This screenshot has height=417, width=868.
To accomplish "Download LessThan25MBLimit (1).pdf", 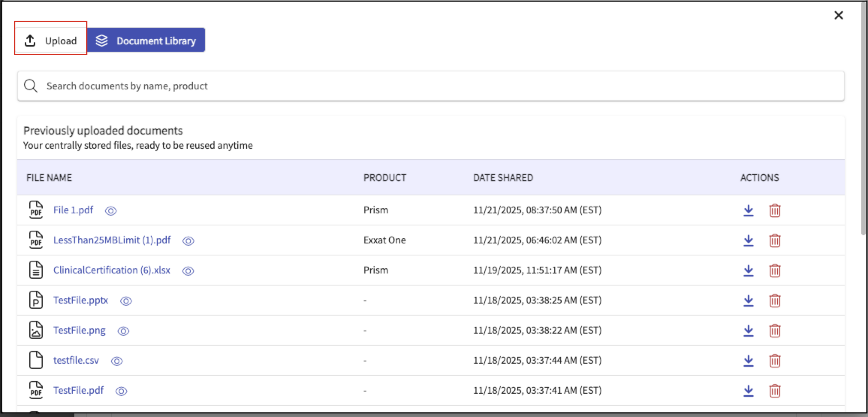I will coord(748,240).
